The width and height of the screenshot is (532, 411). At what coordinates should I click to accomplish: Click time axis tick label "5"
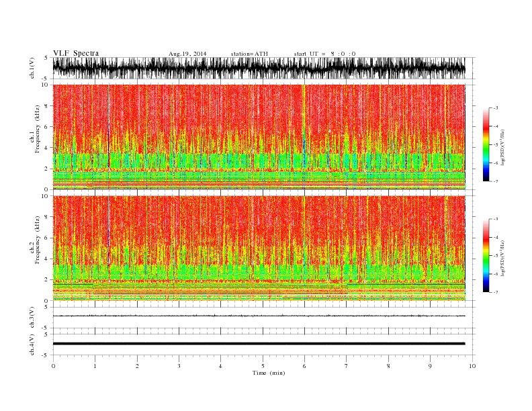[263, 366]
